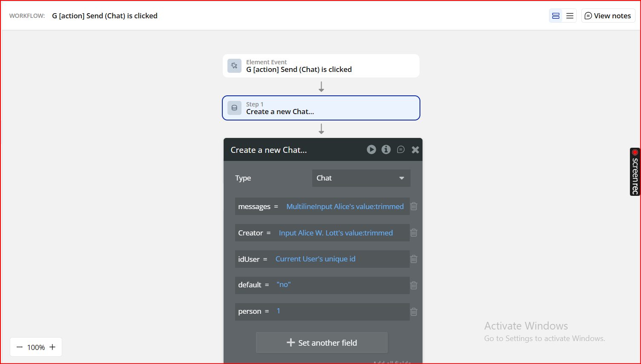Switch to the compact list workflow view
This screenshot has height=364, width=641.
(x=569, y=16)
